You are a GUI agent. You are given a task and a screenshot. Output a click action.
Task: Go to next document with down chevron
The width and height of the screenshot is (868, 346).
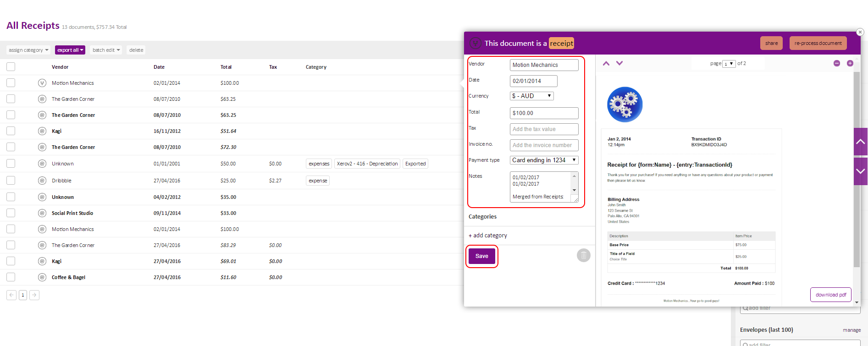click(619, 63)
